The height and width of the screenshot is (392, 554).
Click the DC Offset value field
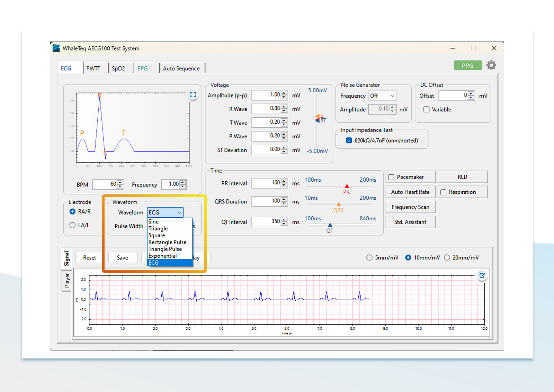pyautogui.click(x=453, y=95)
